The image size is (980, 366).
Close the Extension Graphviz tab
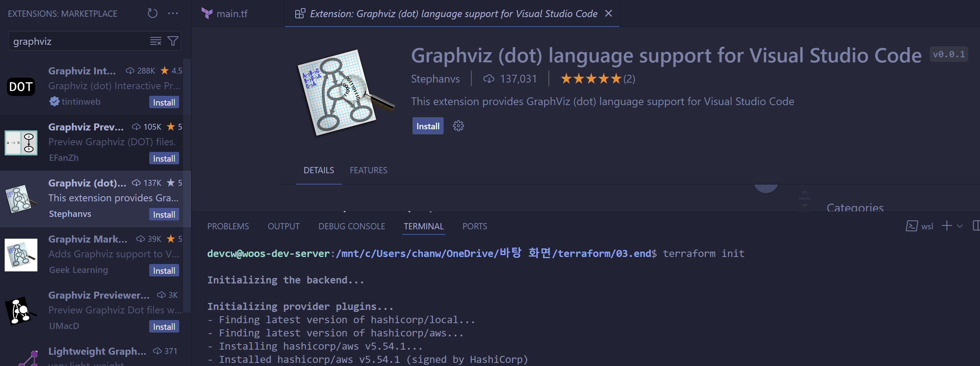(608, 14)
